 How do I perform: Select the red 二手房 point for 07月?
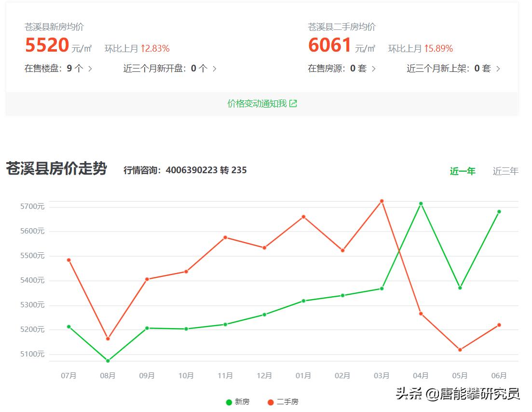69,260
